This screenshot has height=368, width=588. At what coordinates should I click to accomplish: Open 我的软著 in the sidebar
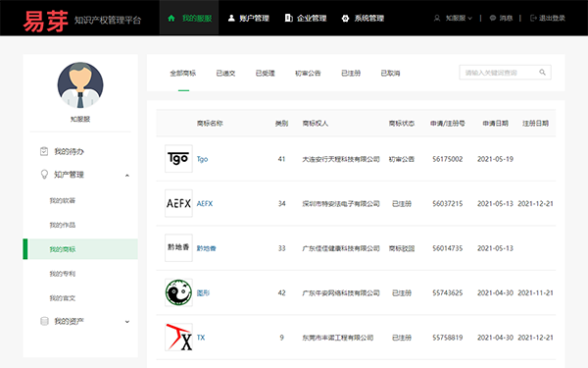(x=63, y=200)
